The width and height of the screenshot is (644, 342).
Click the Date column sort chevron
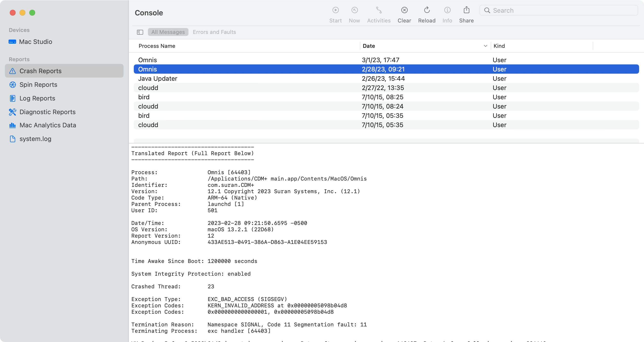pos(485,46)
